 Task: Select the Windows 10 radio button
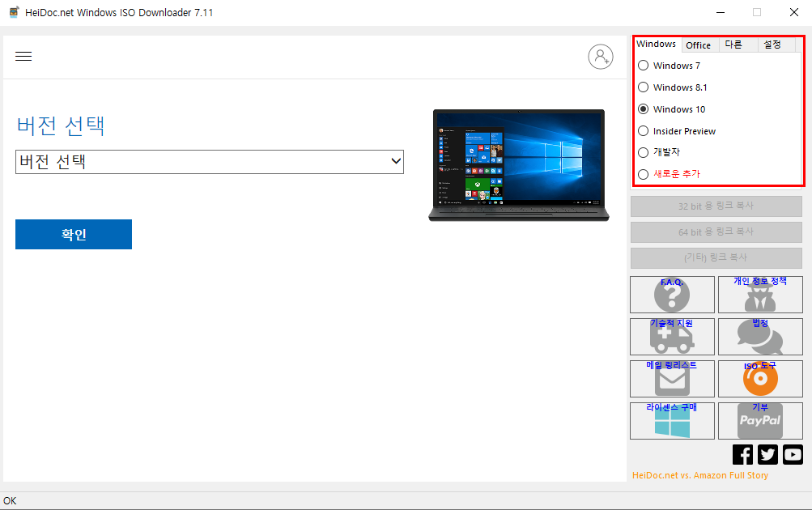point(643,108)
